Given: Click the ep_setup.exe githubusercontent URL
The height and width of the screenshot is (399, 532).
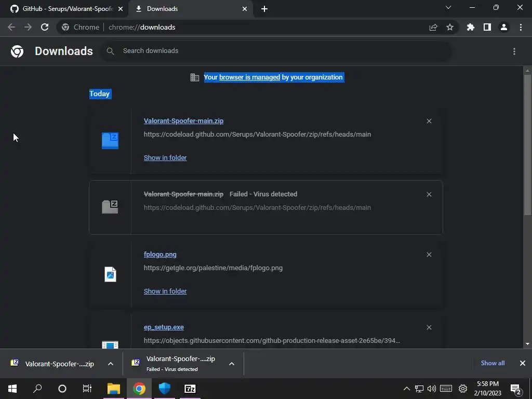Looking at the screenshot, I should point(272,341).
